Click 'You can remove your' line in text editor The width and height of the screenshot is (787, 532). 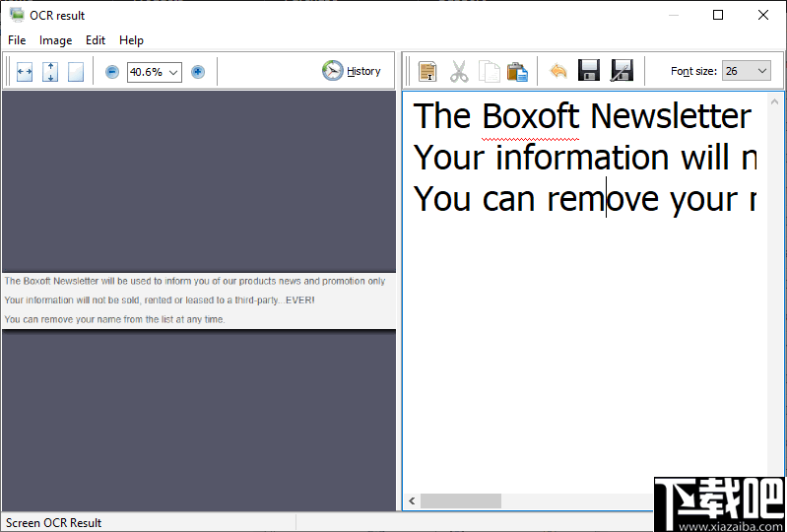point(585,199)
